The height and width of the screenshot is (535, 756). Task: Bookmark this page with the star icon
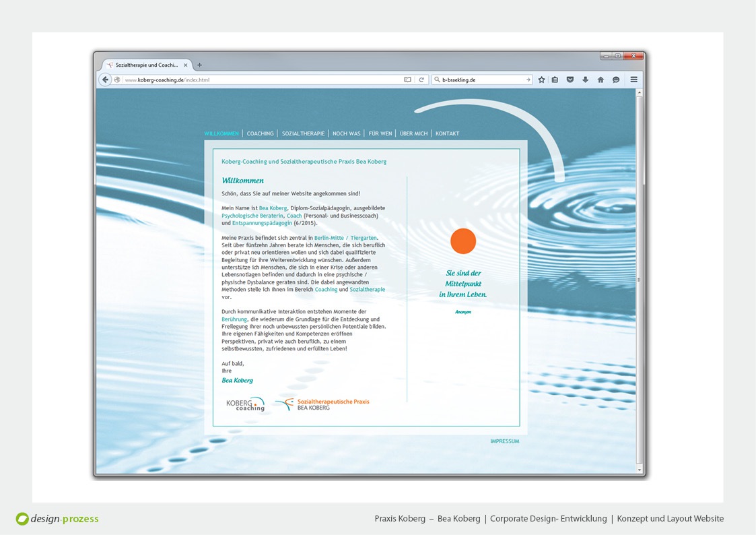click(541, 80)
